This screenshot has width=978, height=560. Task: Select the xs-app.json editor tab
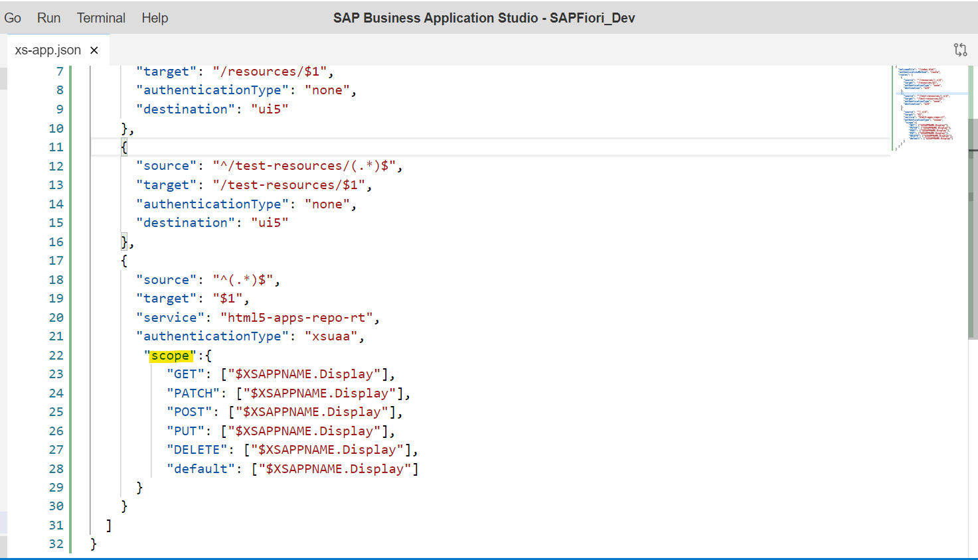point(48,50)
